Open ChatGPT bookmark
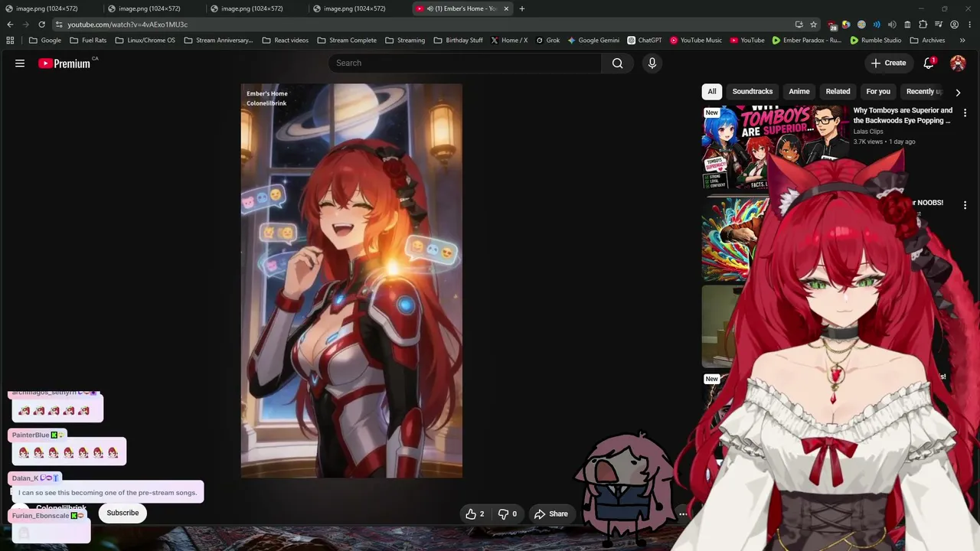Image resolution: width=980 pixels, height=551 pixels. click(644, 41)
